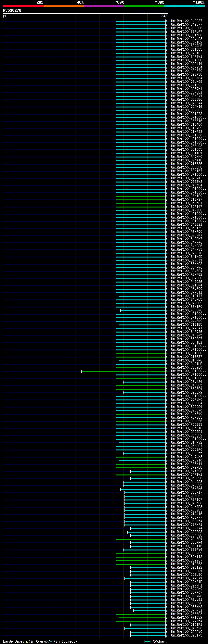Select the UniRef100_A8QBP6 label

click(187, 310)
